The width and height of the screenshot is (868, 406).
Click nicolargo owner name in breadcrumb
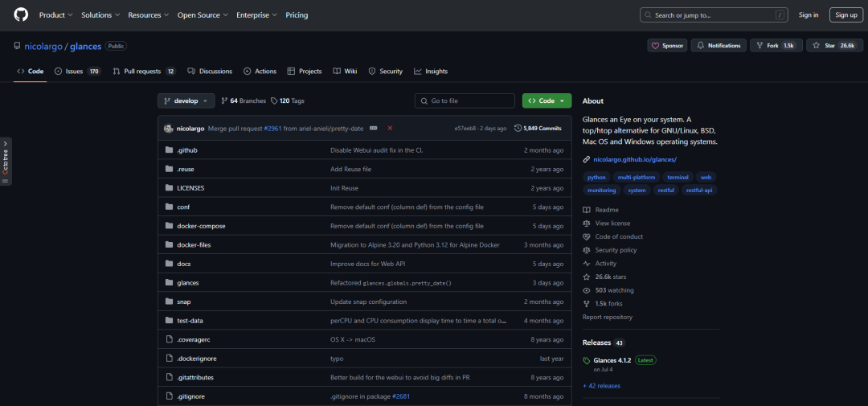tap(43, 46)
